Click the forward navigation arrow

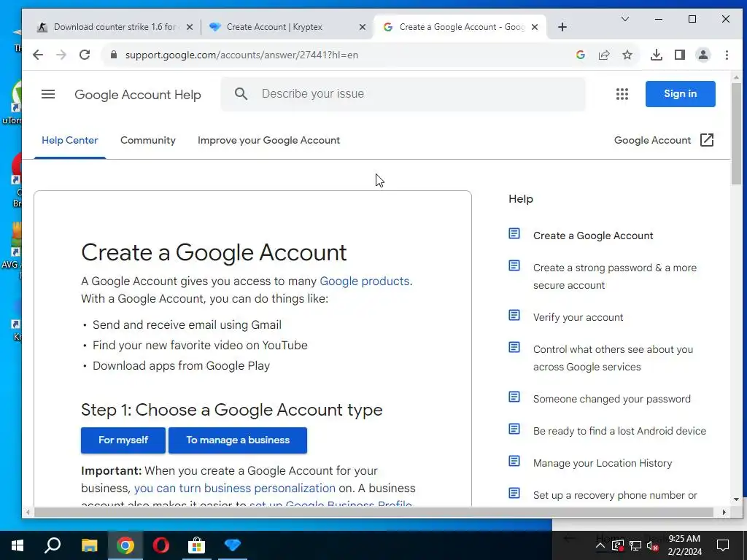click(61, 55)
